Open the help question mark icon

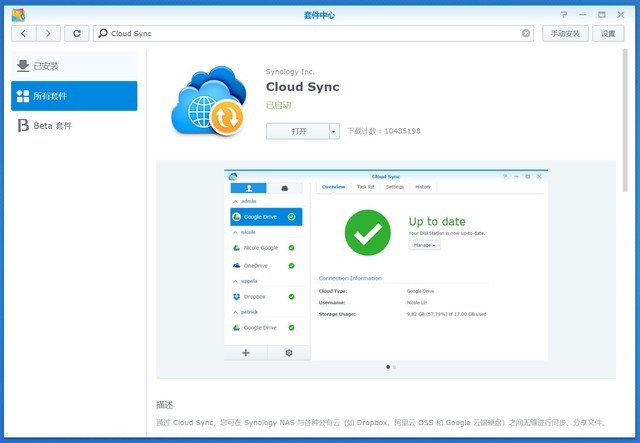pyautogui.click(x=564, y=15)
